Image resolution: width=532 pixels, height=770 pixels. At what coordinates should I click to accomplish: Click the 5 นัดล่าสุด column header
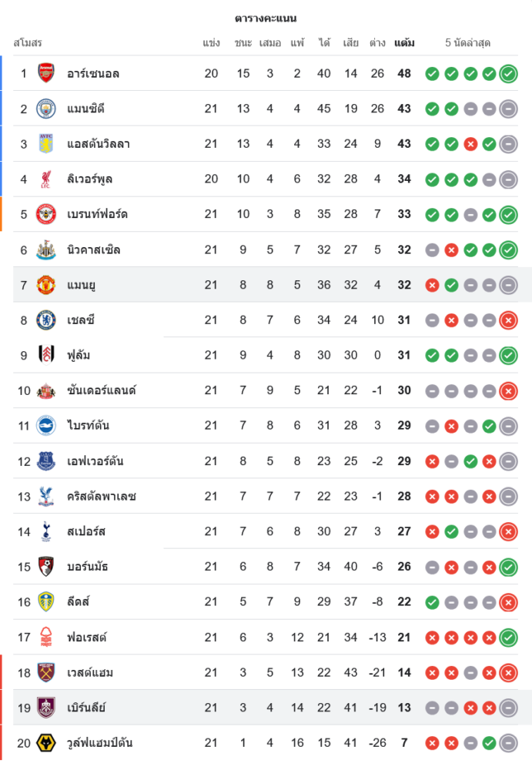(468, 43)
